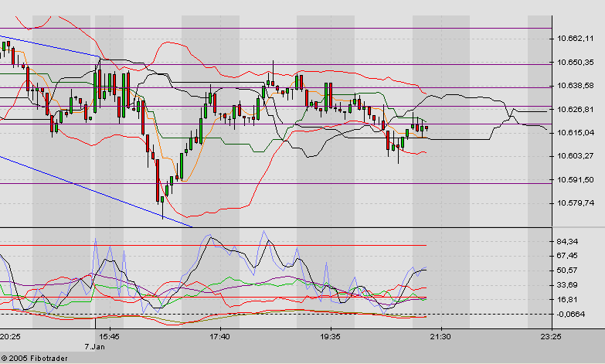Viewport: 605px width, 364px height.
Task: Select the -0,0664 indicator scale value
Action: pos(572,315)
